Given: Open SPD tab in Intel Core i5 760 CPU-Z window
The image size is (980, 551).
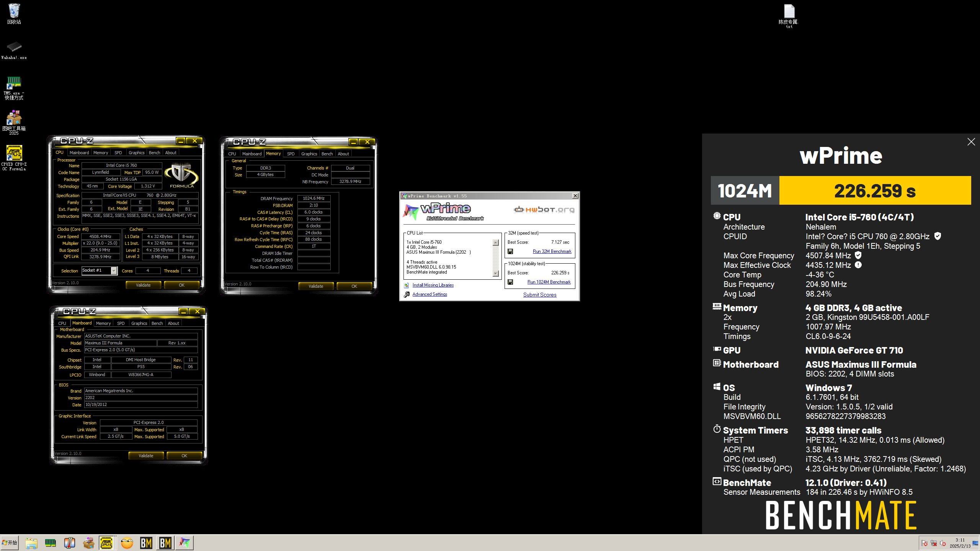Looking at the screenshot, I should [118, 153].
